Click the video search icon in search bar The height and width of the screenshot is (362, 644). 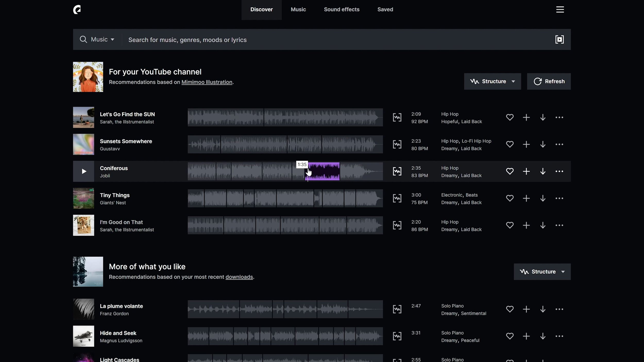pyautogui.click(x=559, y=39)
